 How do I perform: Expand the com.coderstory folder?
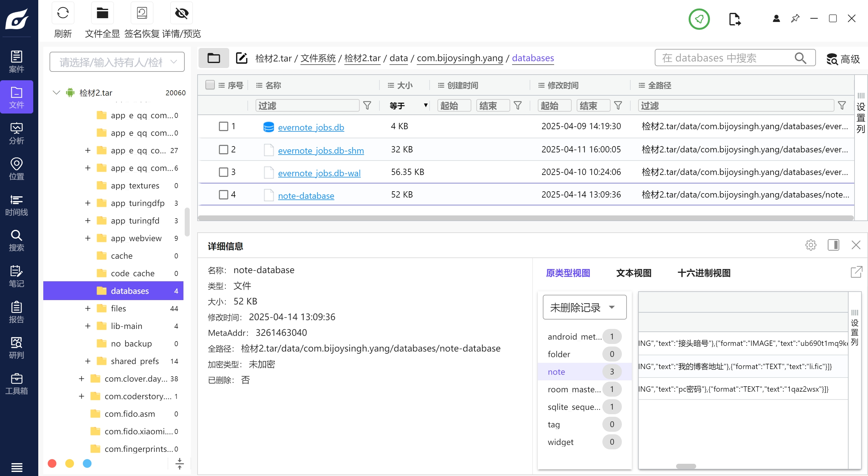tap(81, 396)
